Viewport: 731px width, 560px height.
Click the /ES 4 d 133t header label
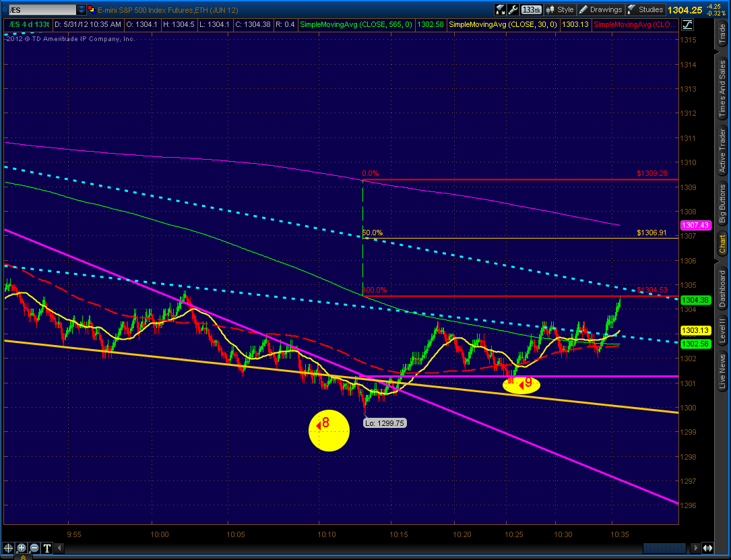click(29, 24)
